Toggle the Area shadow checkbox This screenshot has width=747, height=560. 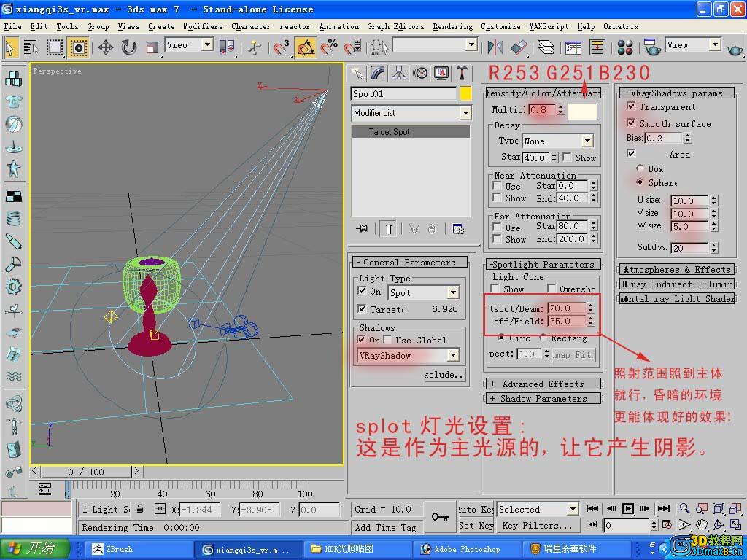click(x=631, y=153)
